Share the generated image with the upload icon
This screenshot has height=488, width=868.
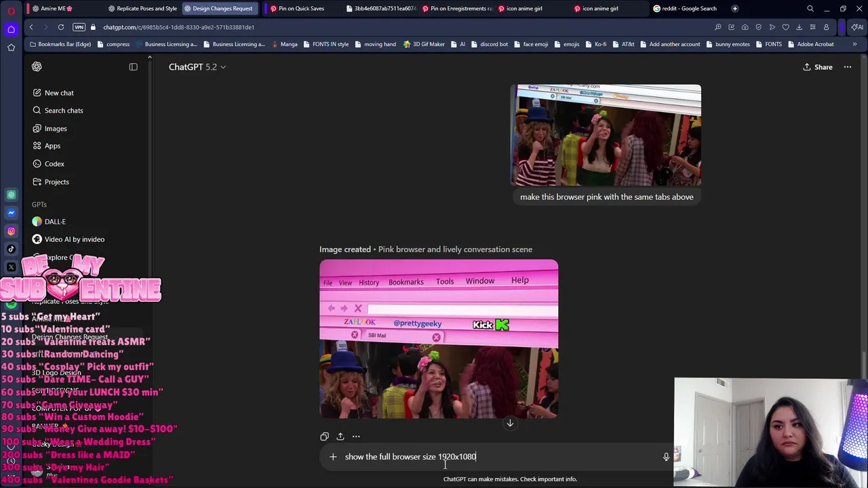[x=340, y=436]
